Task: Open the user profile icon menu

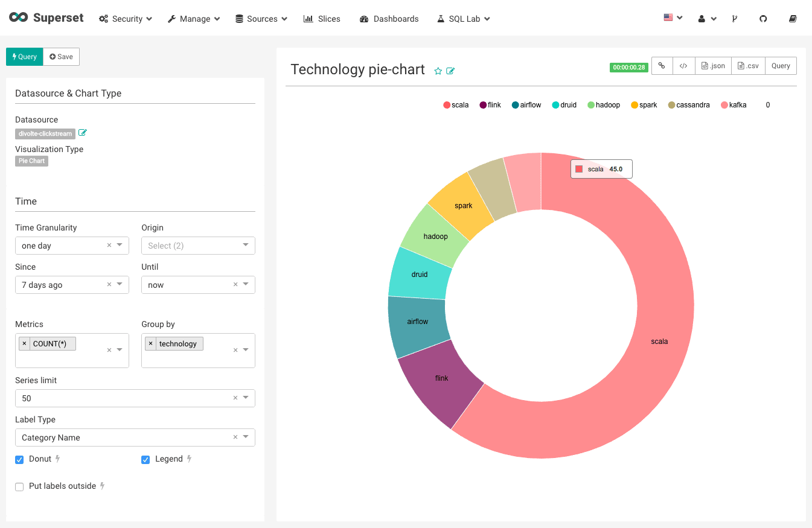Action: [707, 19]
